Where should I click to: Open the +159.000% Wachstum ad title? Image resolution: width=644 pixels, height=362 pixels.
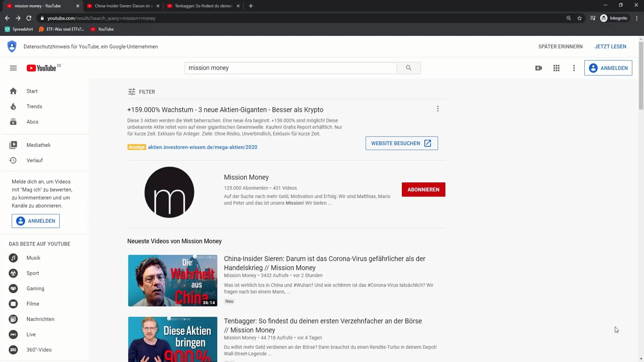225,110
